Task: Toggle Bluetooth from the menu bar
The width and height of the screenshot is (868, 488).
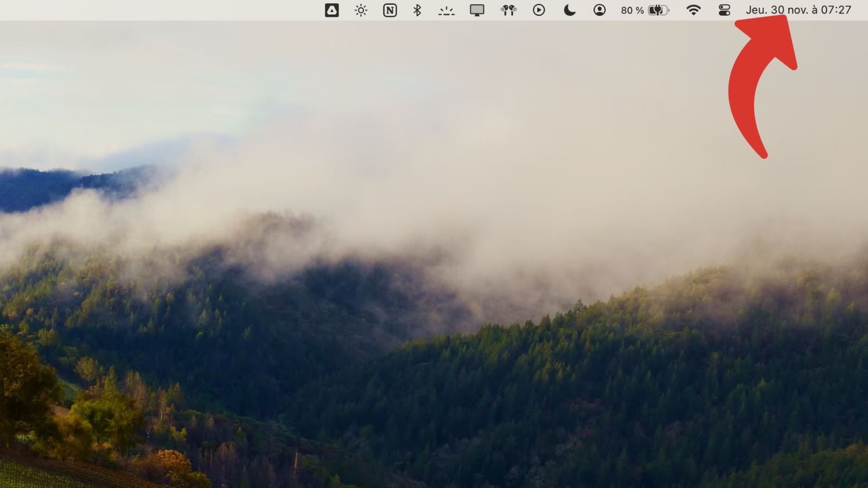Action: click(x=417, y=10)
